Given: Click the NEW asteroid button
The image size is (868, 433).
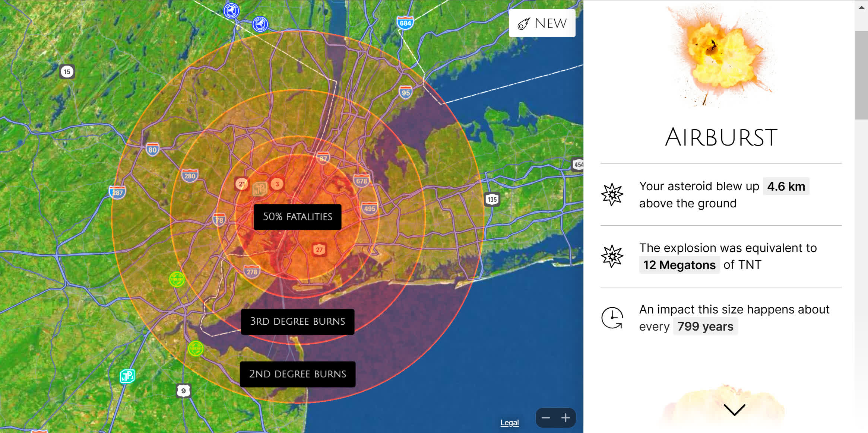Looking at the screenshot, I should point(542,23).
